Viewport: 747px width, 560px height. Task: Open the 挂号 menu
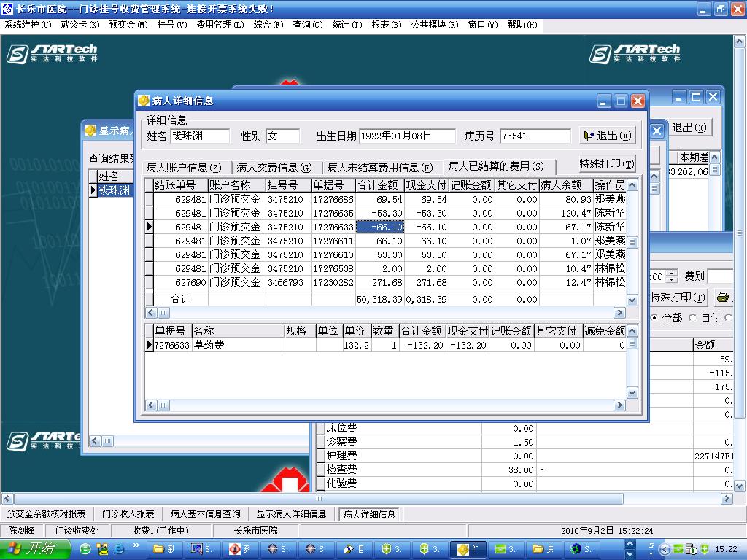coord(172,24)
